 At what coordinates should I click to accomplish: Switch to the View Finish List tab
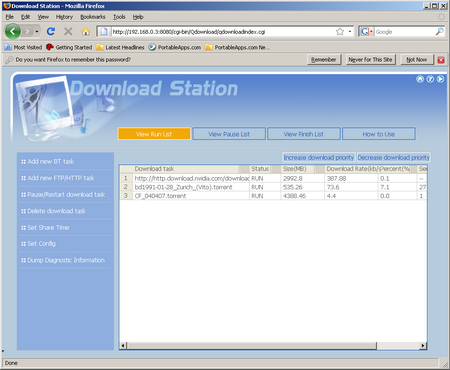[304, 134]
